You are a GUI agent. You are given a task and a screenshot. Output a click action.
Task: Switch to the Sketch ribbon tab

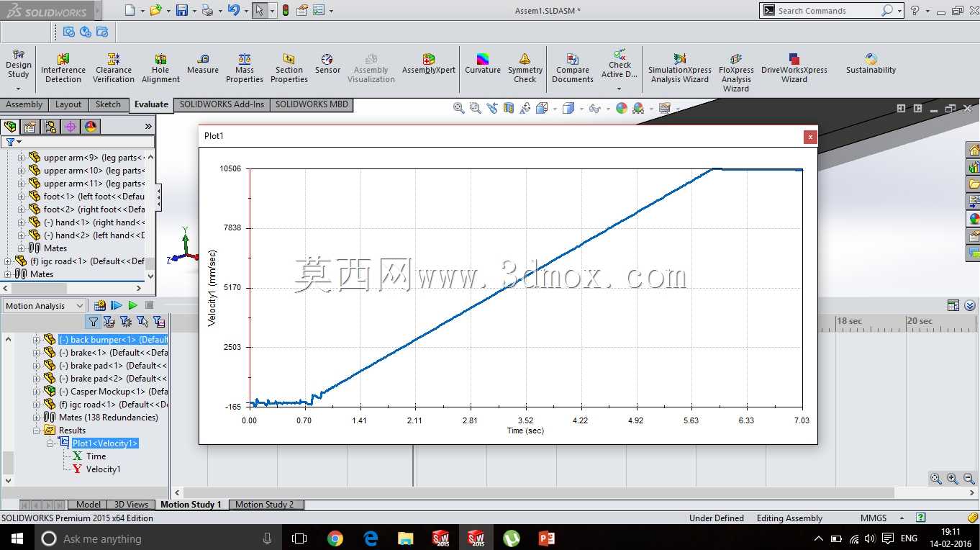pyautogui.click(x=108, y=104)
